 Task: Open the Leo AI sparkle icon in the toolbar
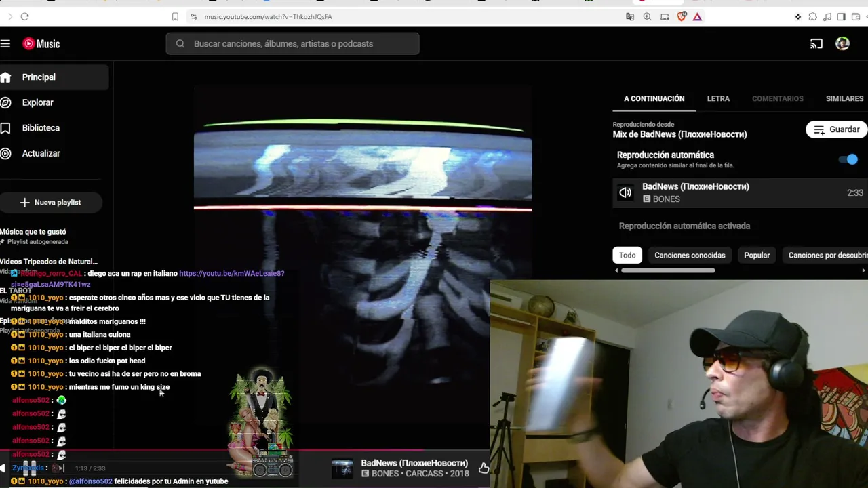click(x=798, y=16)
